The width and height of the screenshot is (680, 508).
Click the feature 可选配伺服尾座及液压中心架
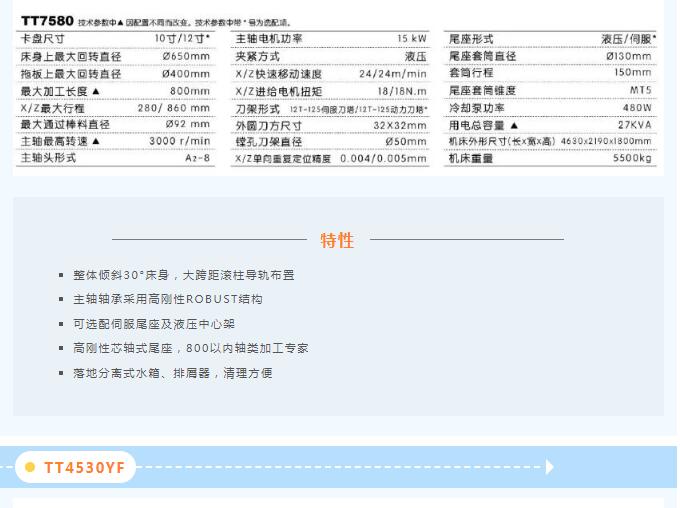tap(154, 324)
